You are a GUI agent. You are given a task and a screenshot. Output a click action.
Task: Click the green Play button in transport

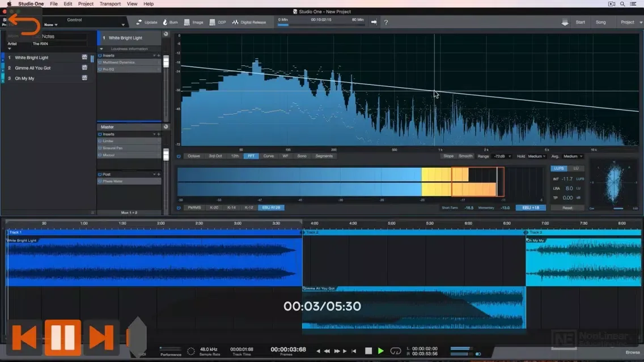tap(381, 351)
